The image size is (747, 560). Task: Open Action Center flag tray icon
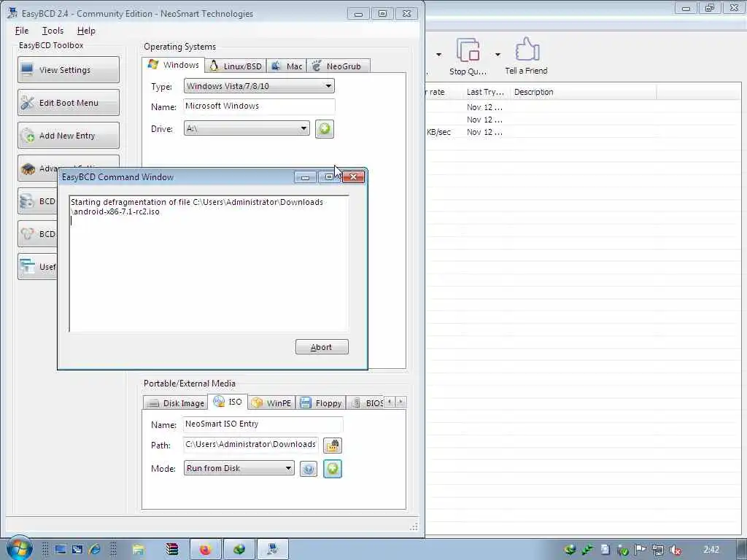(640, 550)
